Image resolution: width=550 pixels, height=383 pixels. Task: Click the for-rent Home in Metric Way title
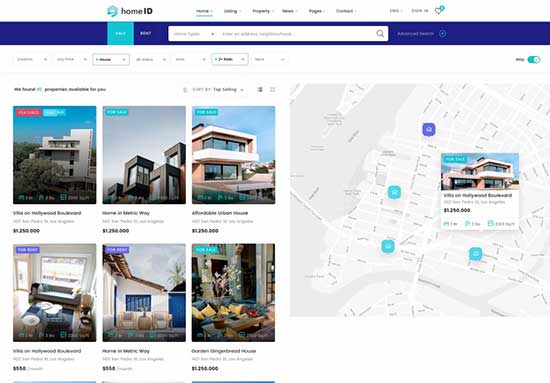pos(126,351)
